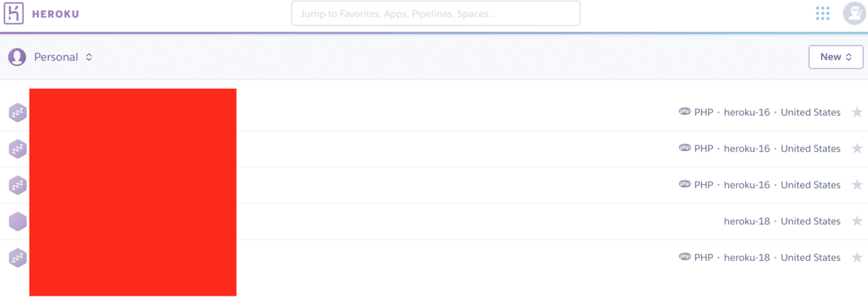Click the PHP icon in the first app row
This screenshot has height=303, width=868.
tap(685, 112)
